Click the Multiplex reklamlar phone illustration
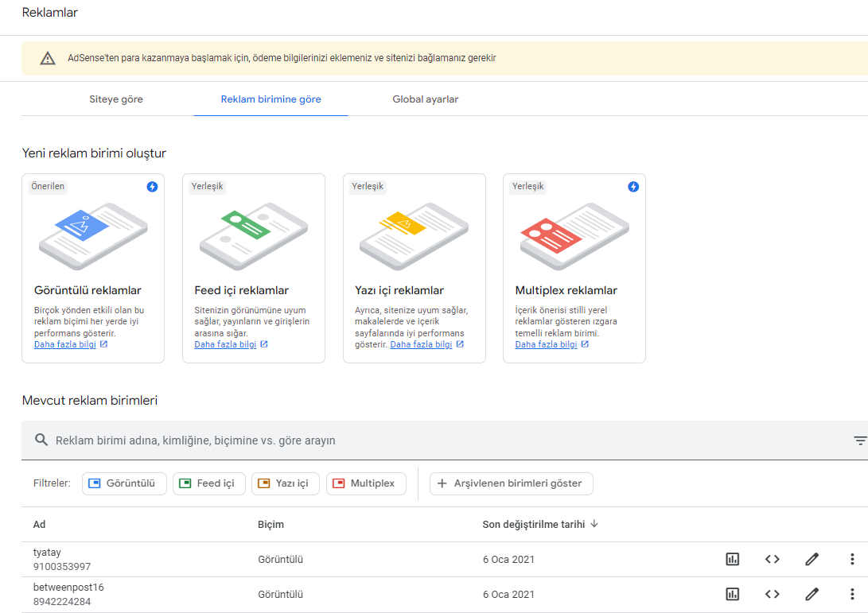 coord(574,236)
